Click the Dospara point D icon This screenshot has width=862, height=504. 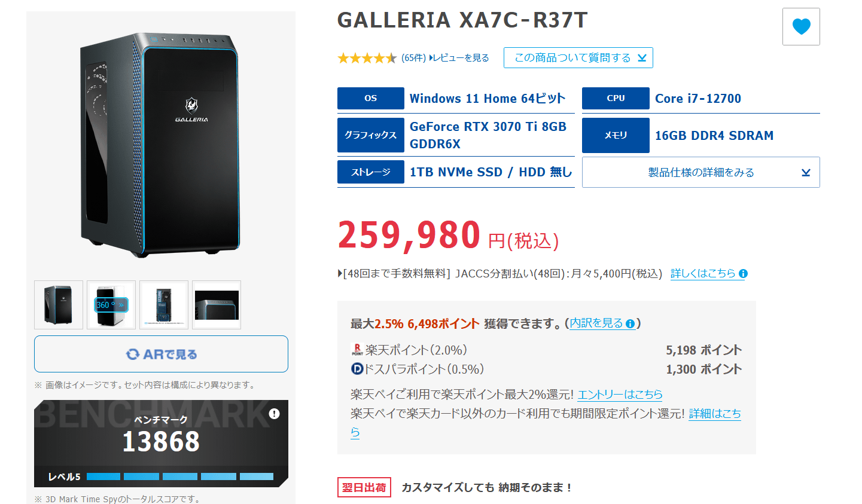[x=357, y=369]
